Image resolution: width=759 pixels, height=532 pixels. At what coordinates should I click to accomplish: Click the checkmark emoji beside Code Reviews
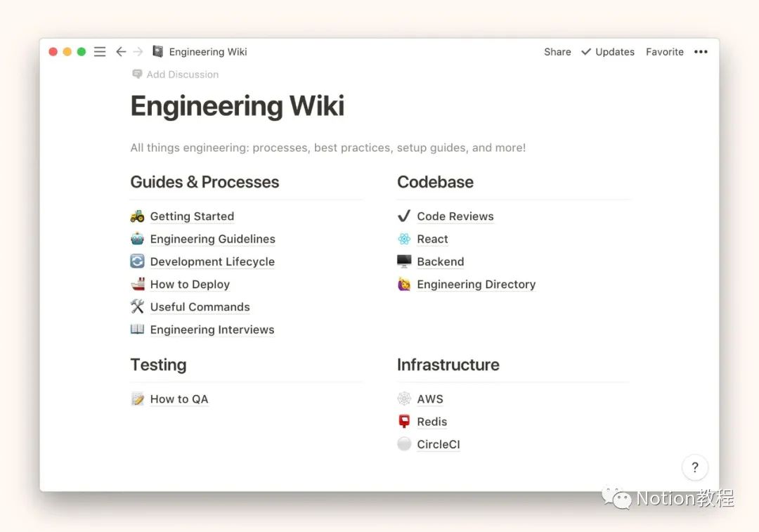(404, 216)
